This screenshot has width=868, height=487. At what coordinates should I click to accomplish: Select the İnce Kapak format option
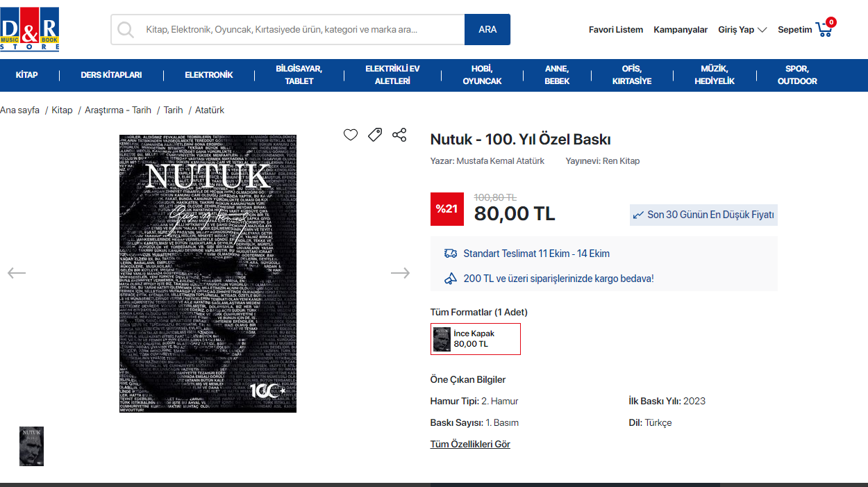(476, 339)
